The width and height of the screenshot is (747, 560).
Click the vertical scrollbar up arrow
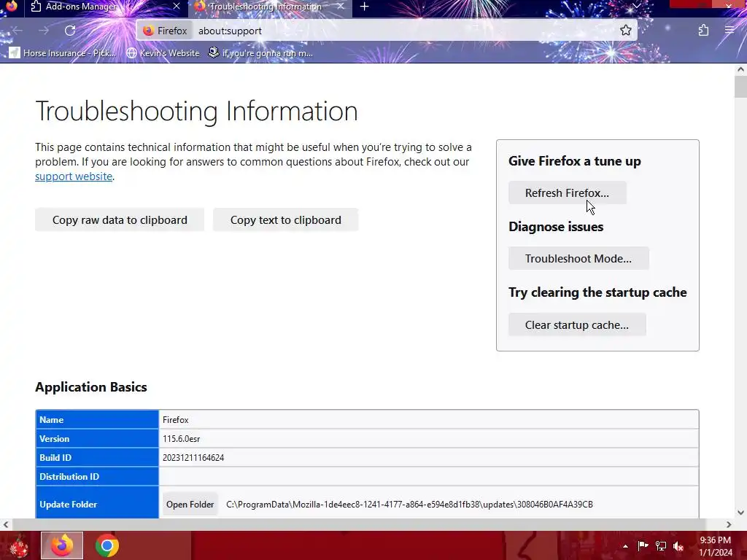(x=740, y=69)
